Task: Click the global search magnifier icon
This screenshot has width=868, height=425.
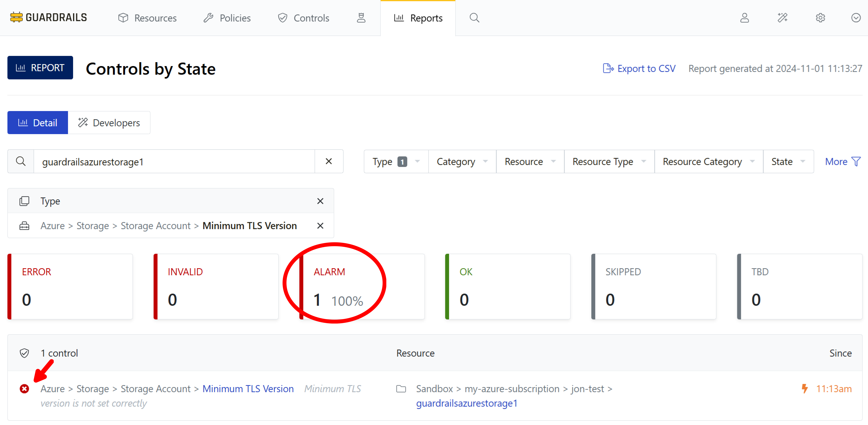Action: [x=474, y=18]
